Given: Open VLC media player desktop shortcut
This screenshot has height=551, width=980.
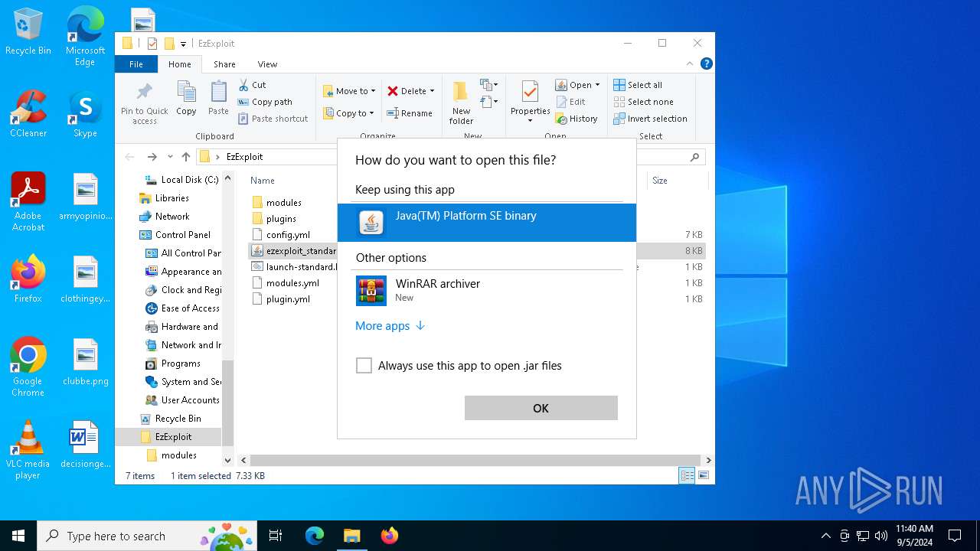Looking at the screenshot, I should (x=28, y=450).
